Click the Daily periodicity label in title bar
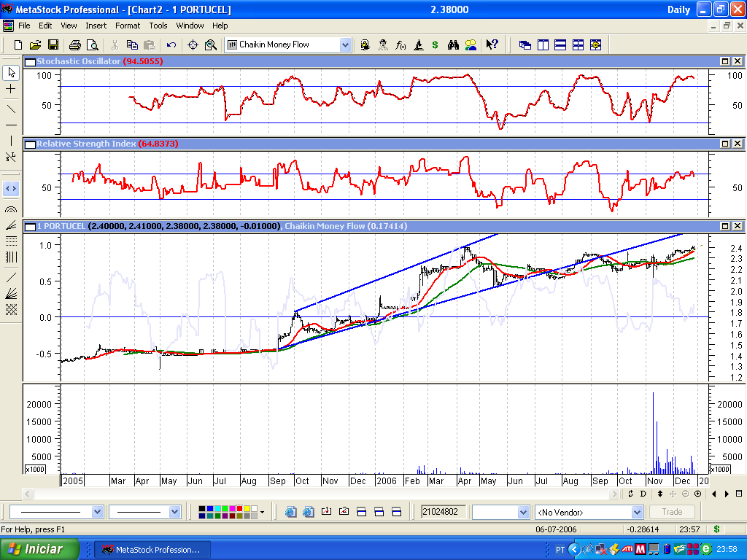 678,9
